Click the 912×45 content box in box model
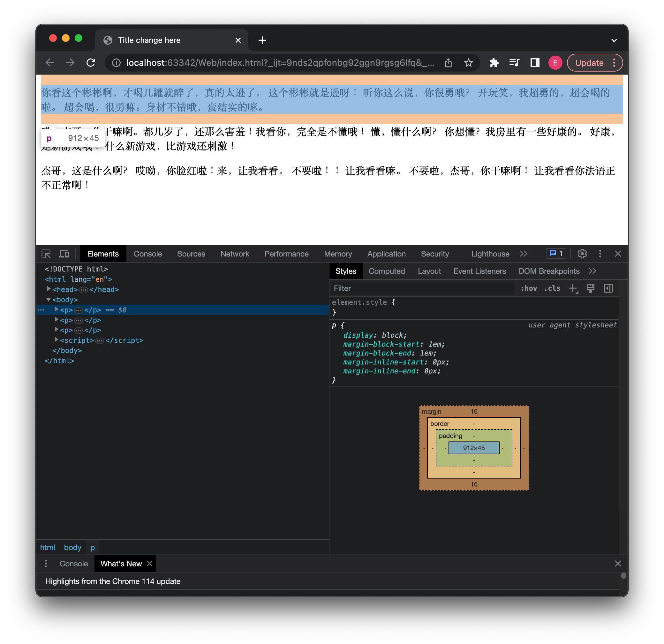The image size is (664, 644). [x=474, y=448]
